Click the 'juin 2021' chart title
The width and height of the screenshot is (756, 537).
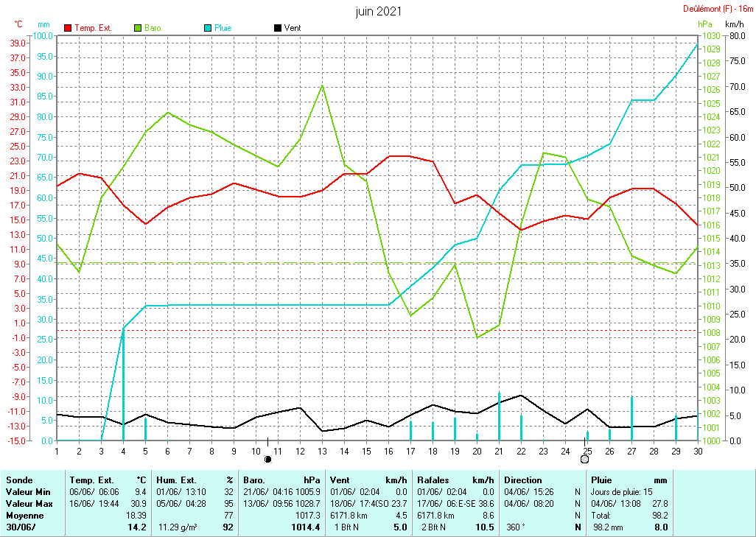pyautogui.click(x=378, y=11)
